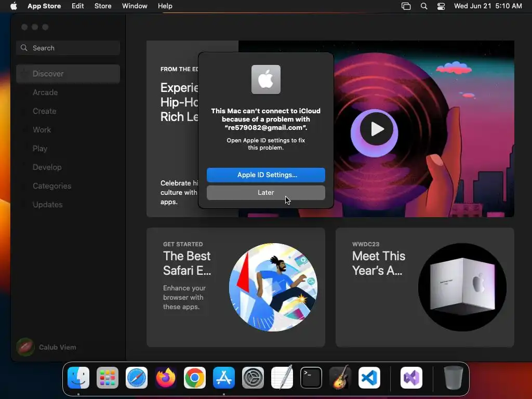Click the Safari extensions circular artwork
This screenshot has height=399, width=532.
click(x=273, y=287)
